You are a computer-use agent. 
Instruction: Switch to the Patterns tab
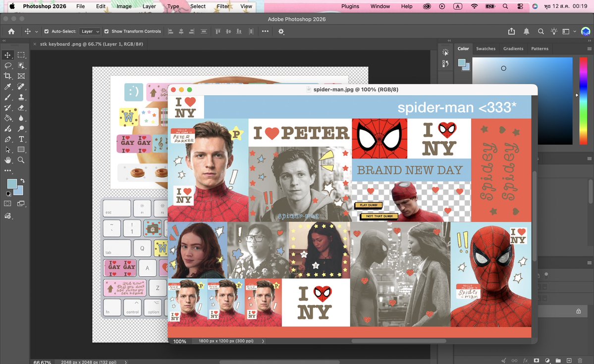pos(540,49)
